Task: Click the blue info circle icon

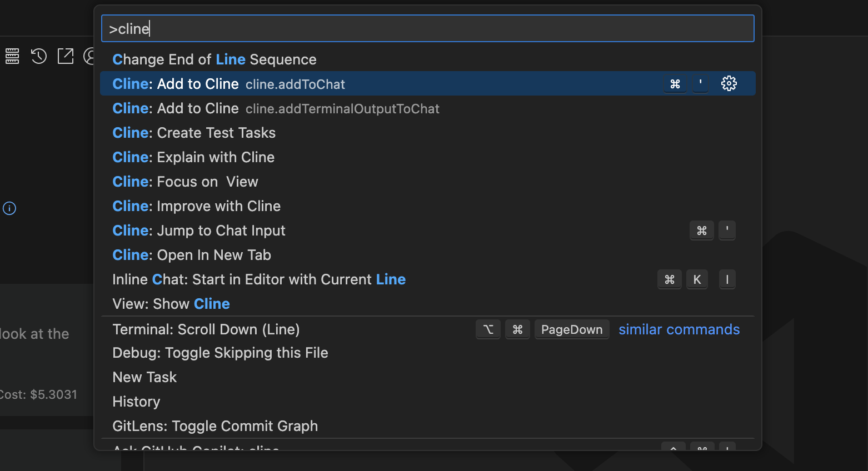Action: [x=9, y=208]
